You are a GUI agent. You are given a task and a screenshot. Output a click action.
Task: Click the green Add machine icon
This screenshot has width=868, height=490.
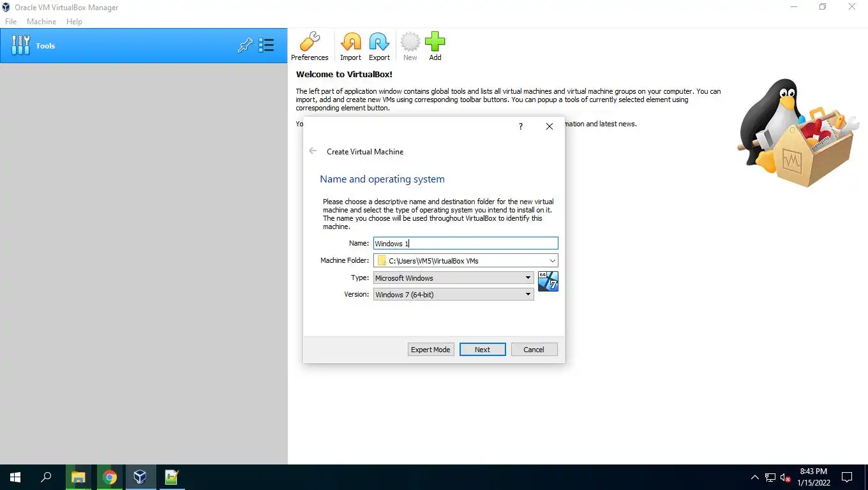(435, 47)
